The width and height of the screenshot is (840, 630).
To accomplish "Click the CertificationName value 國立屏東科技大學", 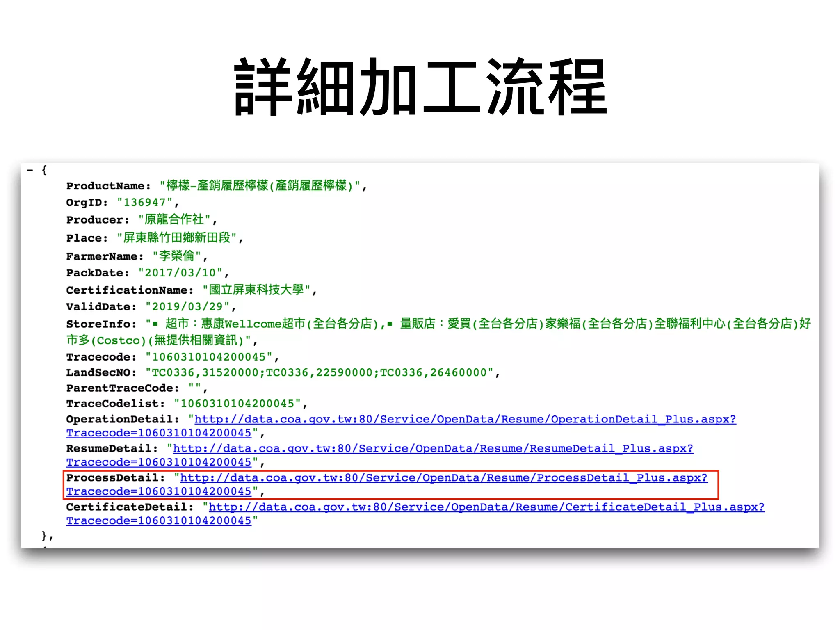I will (256, 290).
